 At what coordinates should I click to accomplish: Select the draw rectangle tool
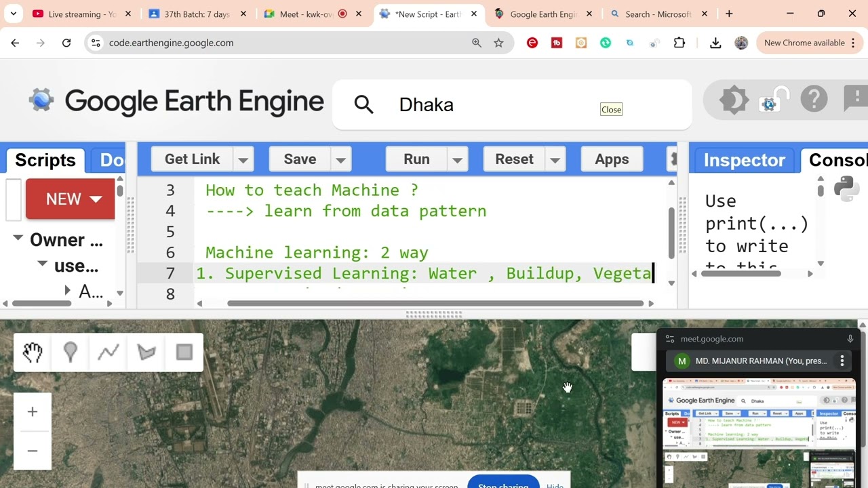coord(184,352)
